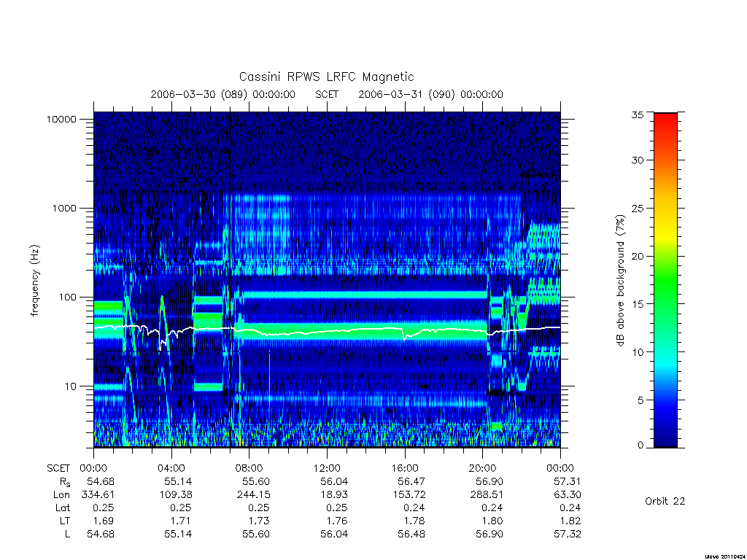
Task: Click the dB color scale bar
Action: pos(665,280)
